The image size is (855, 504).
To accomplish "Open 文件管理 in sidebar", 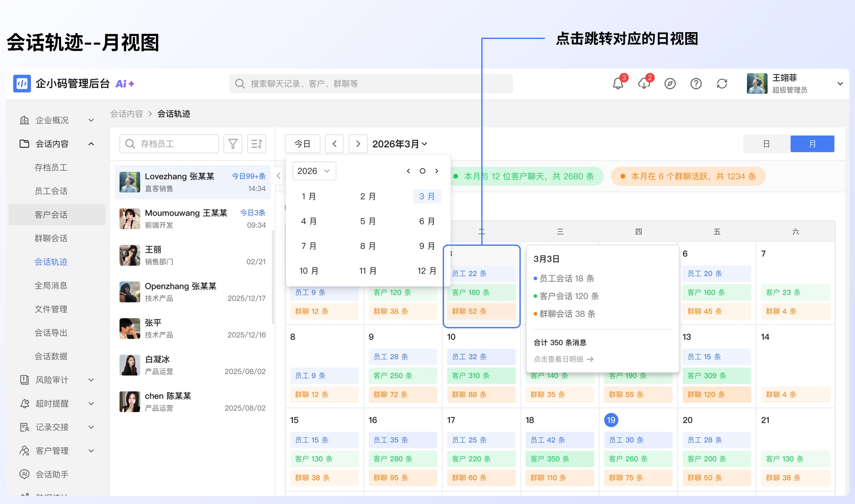I will click(51, 309).
